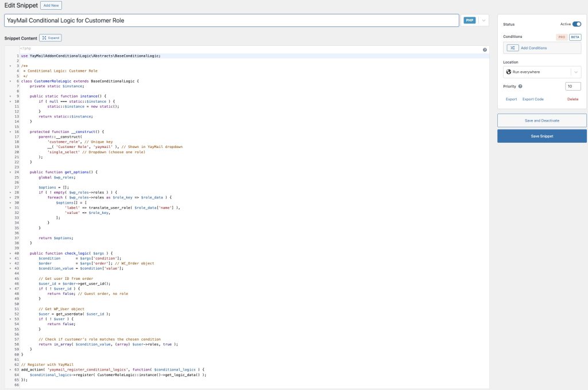The height and width of the screenshot is (390, 588).
Task: Click the PRO badge next to Conditions
Action: 562,37
